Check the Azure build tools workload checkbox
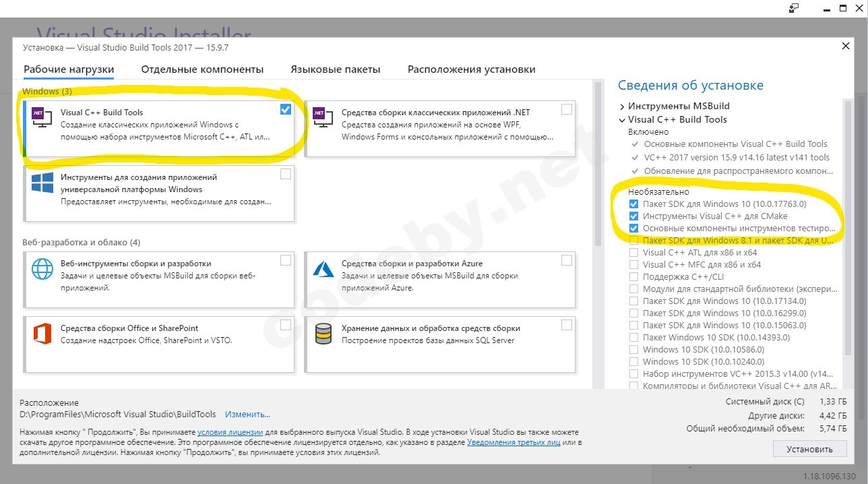This screenshot has width=868, height=484. [567, 260]
